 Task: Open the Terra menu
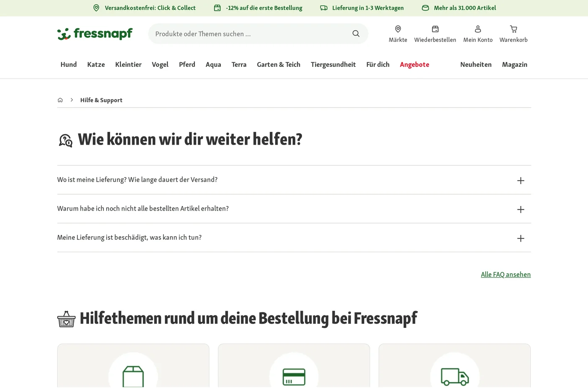[239, 64]
